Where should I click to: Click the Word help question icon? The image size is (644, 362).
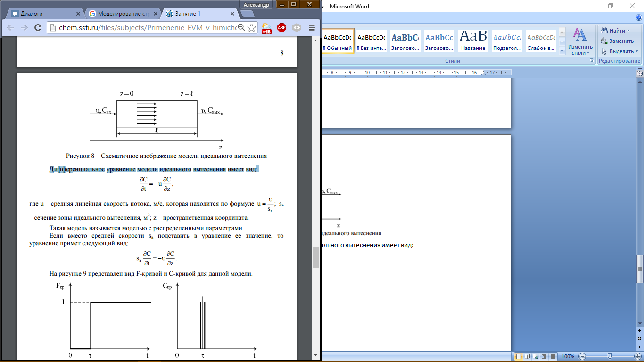point(638,18)
